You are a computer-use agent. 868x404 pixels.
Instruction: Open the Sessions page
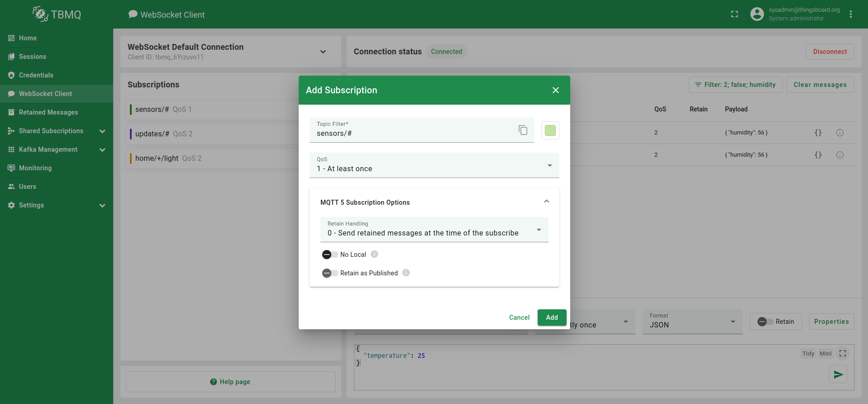pos(33,57)
